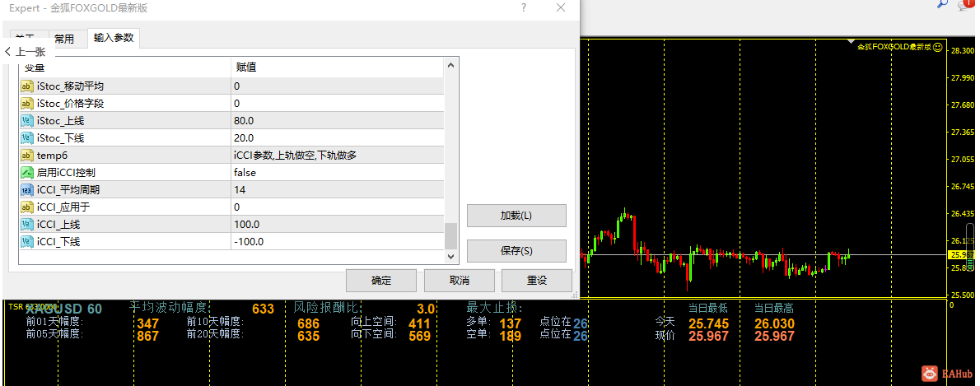Image resolution: width=980 pixels, height=386 pixels.
Task: Click the chart shift triangle marker
Action: click(850, 42)
